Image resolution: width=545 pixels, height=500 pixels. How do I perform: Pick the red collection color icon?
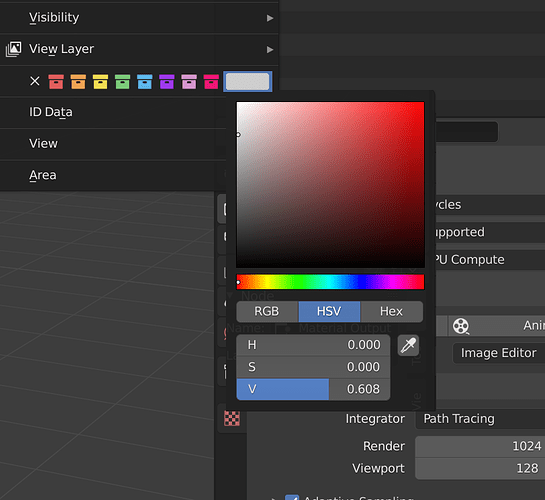[x=56, y=82]
